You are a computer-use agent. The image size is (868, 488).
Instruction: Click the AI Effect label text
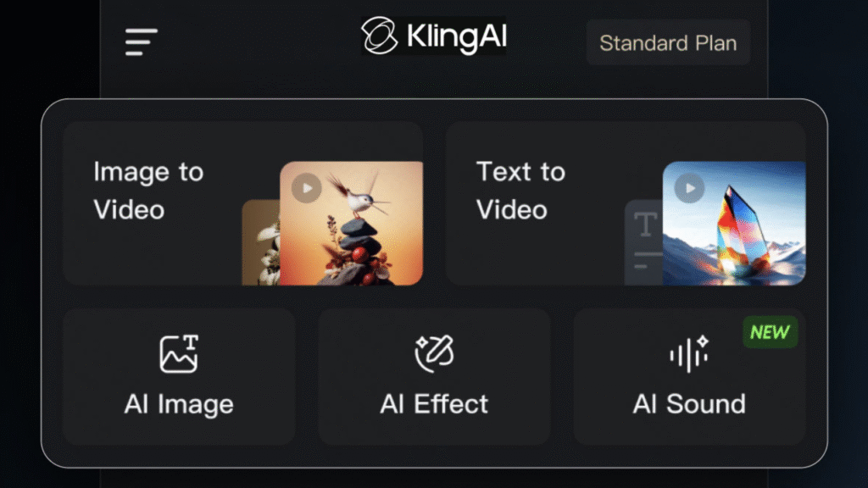434,404
